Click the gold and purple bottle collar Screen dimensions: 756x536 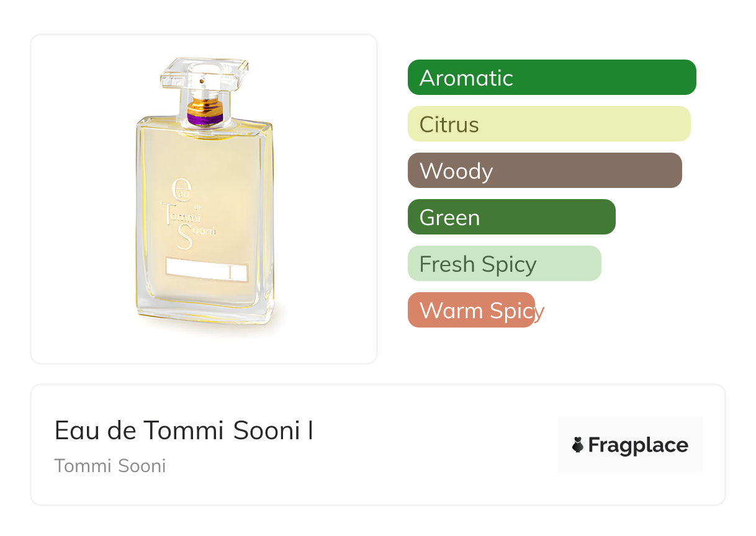coord(205,112)
